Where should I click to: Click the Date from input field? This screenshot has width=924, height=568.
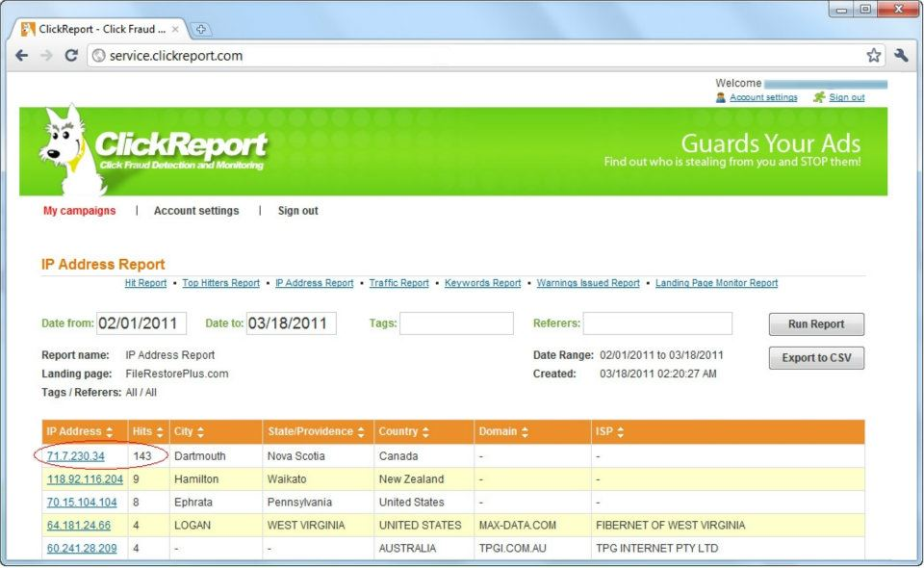[141, 324]
